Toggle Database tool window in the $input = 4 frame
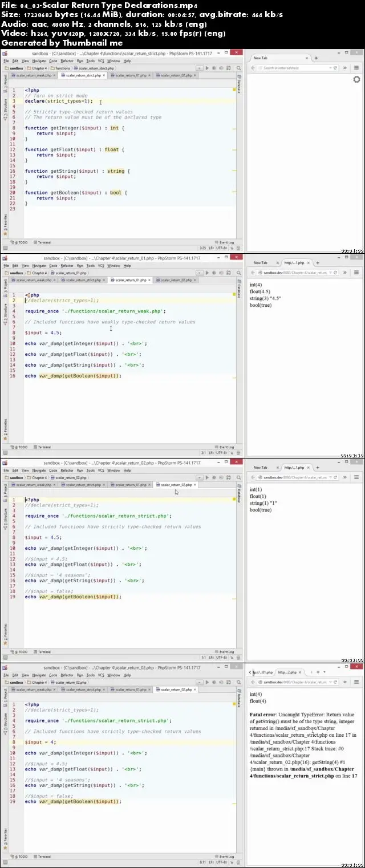This screenshot has height=868, width=365. tap(239, 699)
